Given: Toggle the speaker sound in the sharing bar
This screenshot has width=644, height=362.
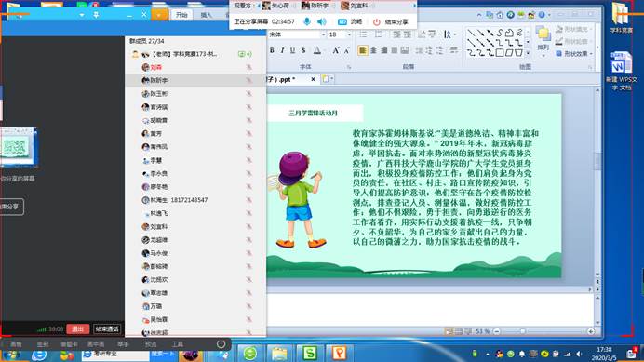Looking at the screenshot, I should (322, 21).
